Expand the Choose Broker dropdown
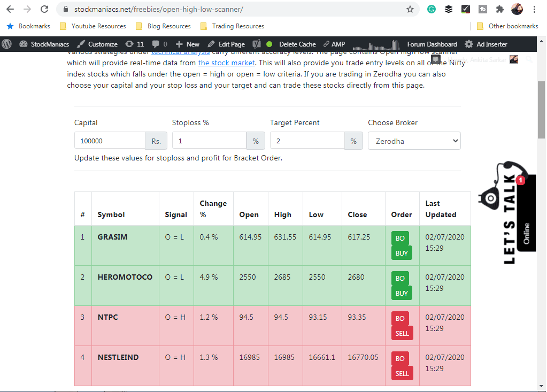 (414, 141)
